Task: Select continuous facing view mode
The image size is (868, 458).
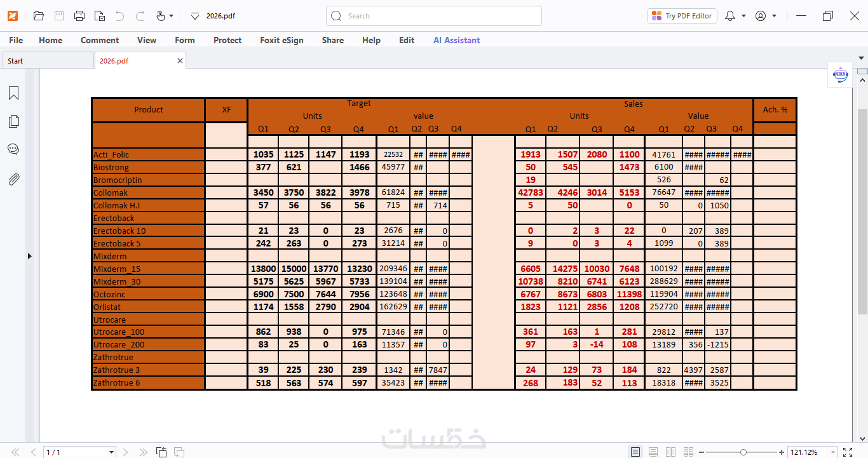Action: 688,452
